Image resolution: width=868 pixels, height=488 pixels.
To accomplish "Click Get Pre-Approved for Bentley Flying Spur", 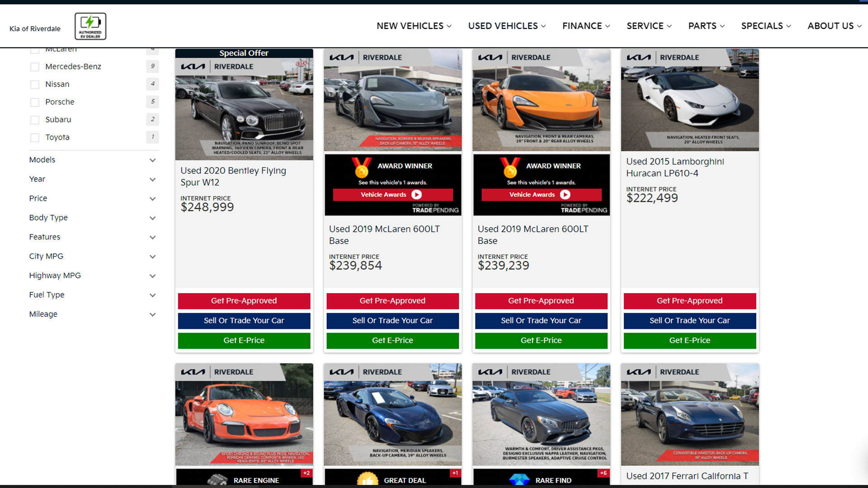I will (244, 301).
